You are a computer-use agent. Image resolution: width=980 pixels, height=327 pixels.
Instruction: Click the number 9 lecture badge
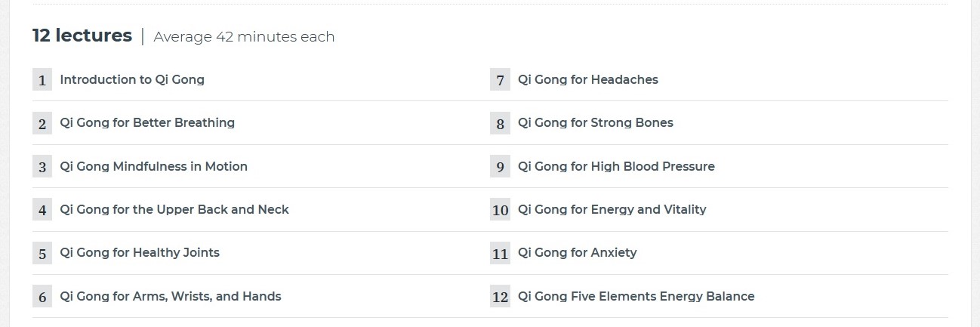(x=500, y=166)
